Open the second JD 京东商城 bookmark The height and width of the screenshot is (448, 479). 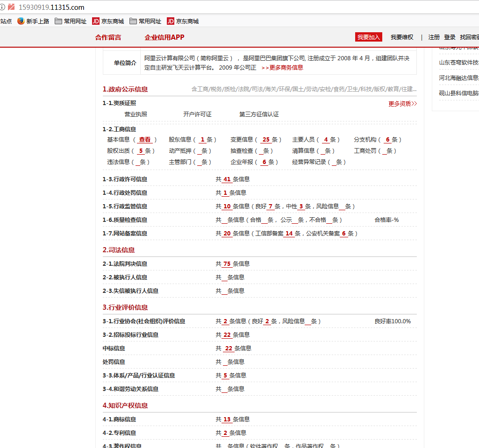point(183,21)
